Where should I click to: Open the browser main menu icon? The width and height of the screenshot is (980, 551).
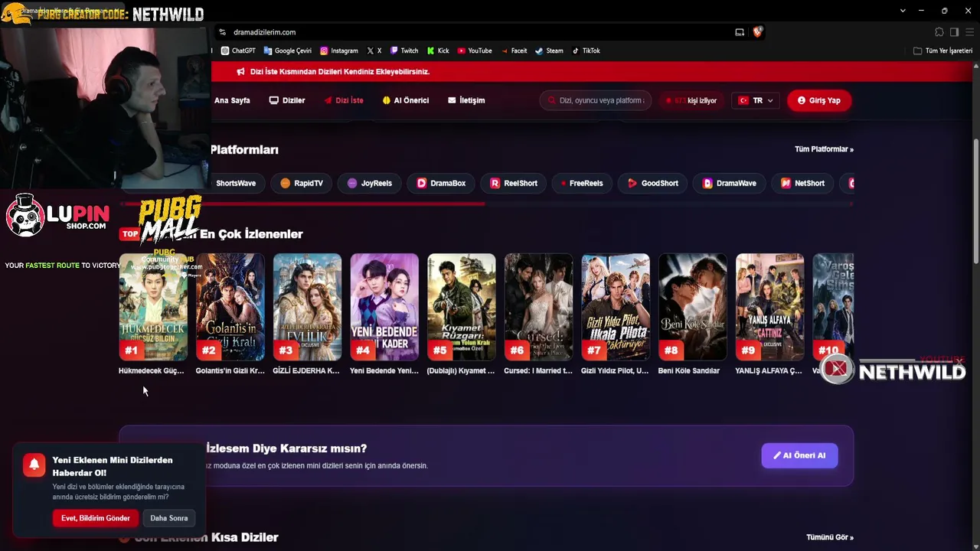[969, 32]
